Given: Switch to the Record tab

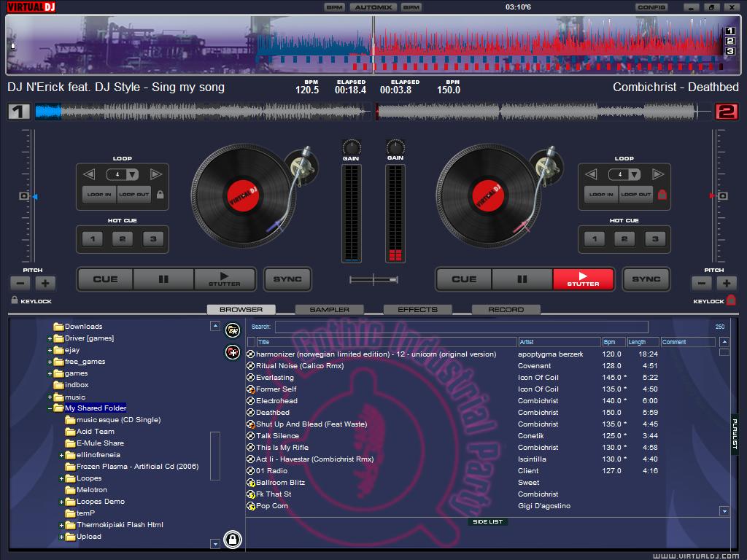Looking at the screenshot, I should click(506, 309).
